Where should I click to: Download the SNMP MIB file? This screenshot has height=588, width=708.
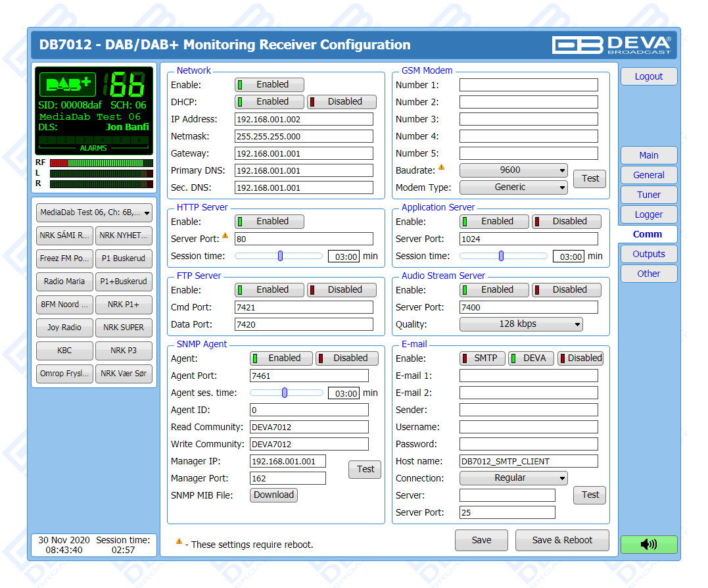273,495
